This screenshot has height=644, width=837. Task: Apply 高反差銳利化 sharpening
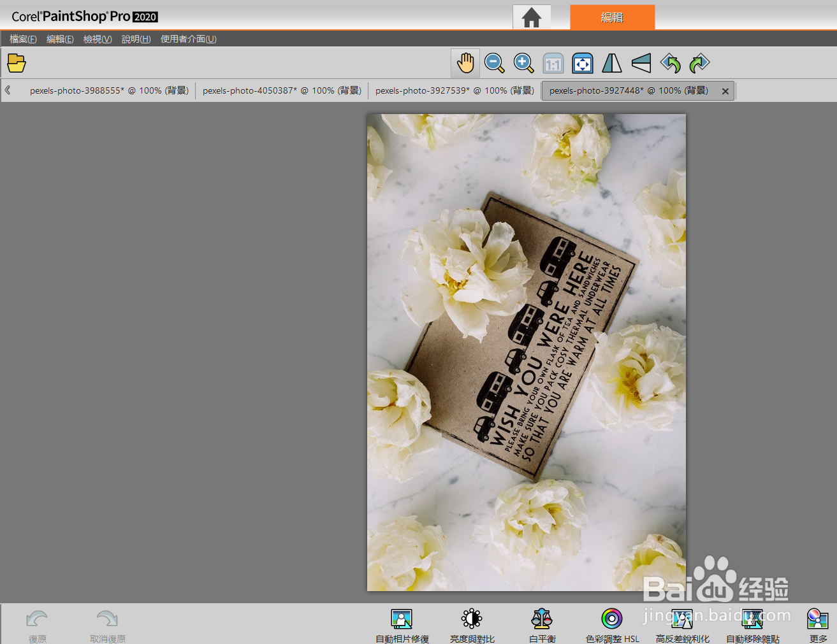[x=682, y=626]
